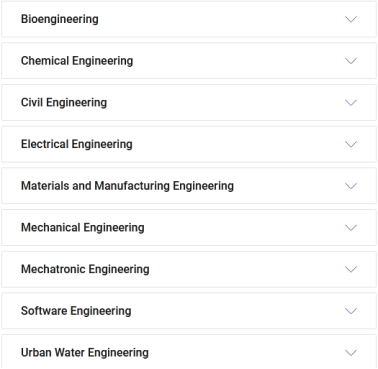Choose the Electrical Engineering heading

click(77, 144)
